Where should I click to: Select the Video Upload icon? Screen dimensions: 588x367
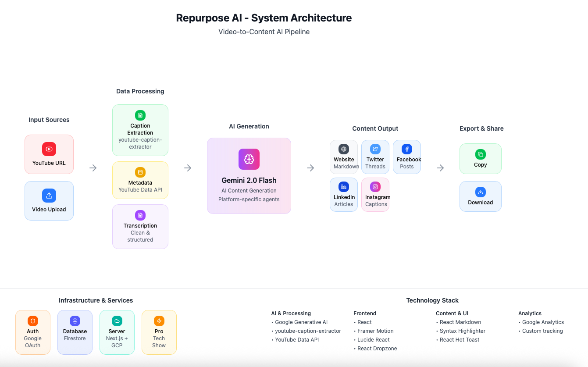coord(49,196)
